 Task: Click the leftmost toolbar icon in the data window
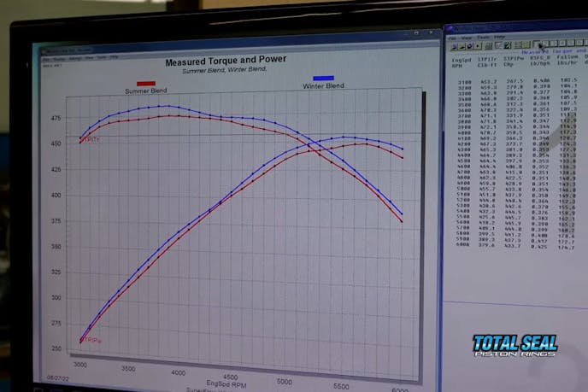pyautogui.click(x=453, y=46)
